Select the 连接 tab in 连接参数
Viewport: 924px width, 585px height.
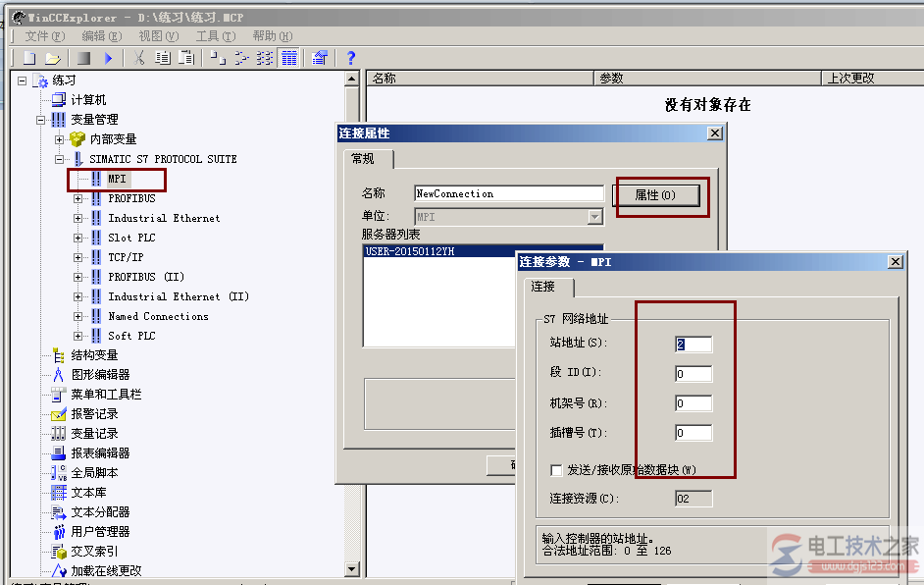(548, 287)
